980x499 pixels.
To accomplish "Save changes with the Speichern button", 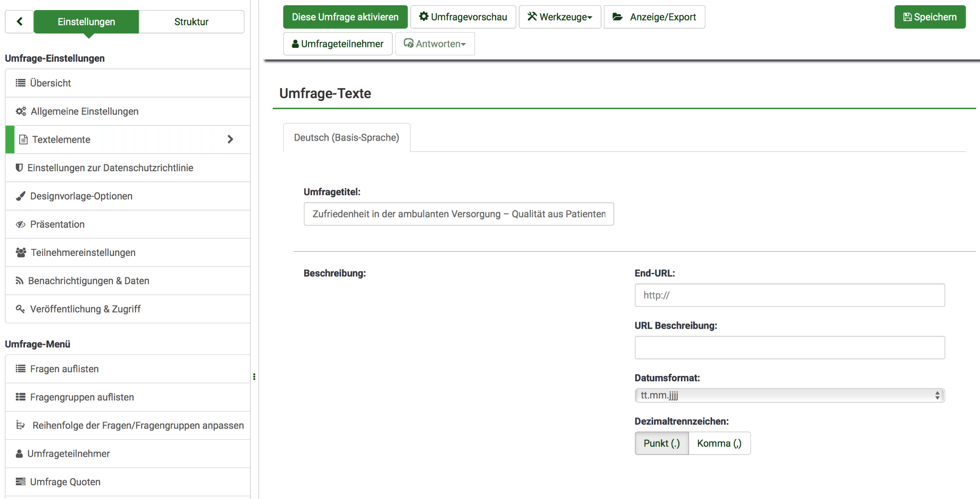I will click(929, 17).
